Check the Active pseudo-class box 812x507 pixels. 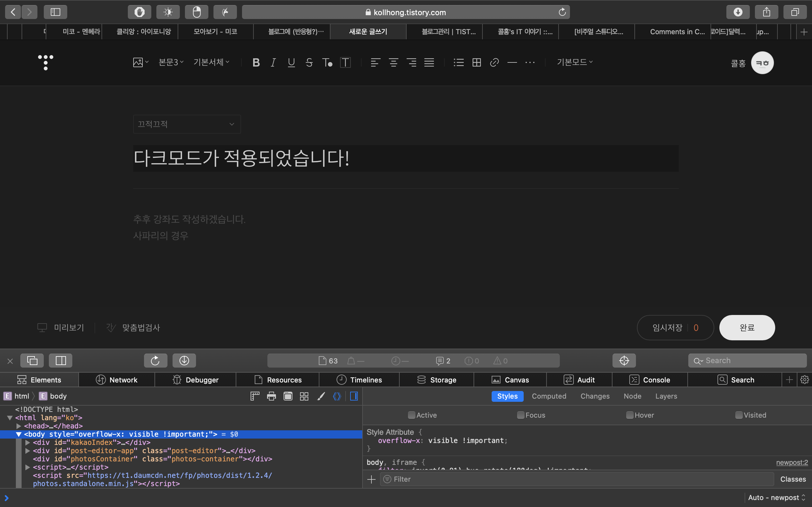[x=411, y=415]
